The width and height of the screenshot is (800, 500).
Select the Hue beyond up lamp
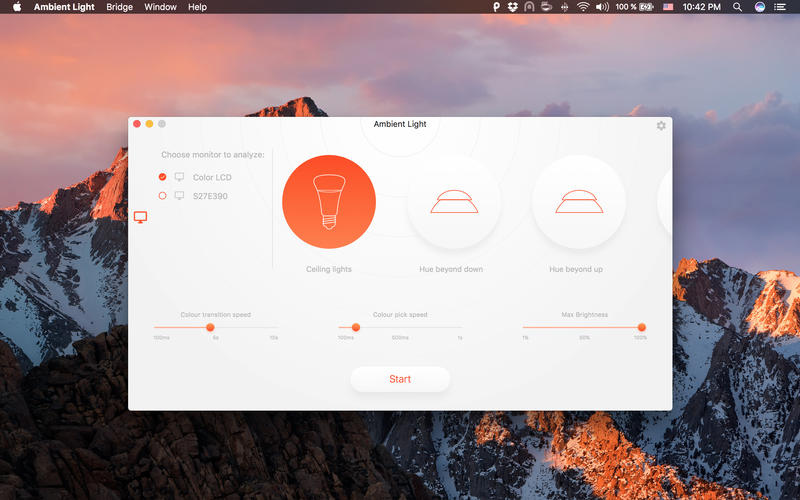point(579,202)
